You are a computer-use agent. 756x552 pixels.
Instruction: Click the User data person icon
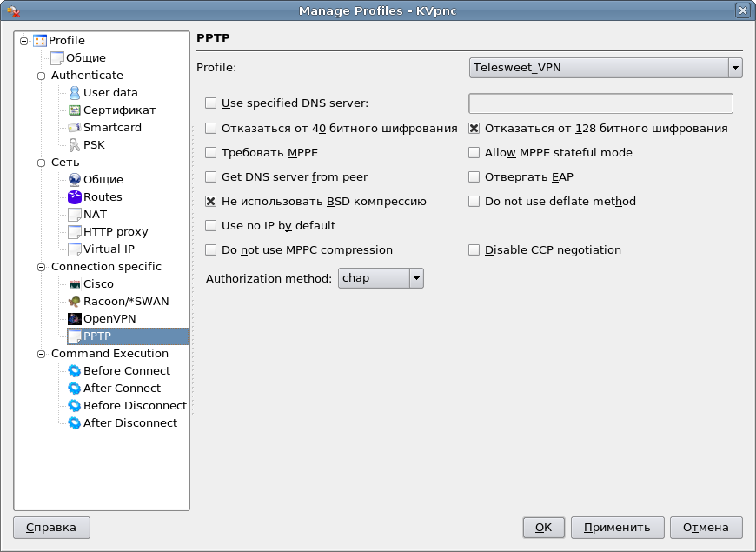coord(75,93)
